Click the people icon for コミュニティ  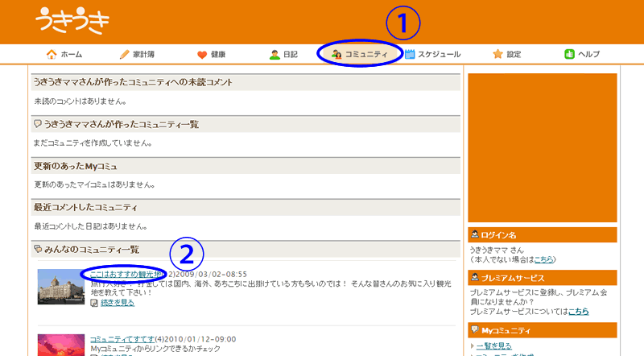336,54
